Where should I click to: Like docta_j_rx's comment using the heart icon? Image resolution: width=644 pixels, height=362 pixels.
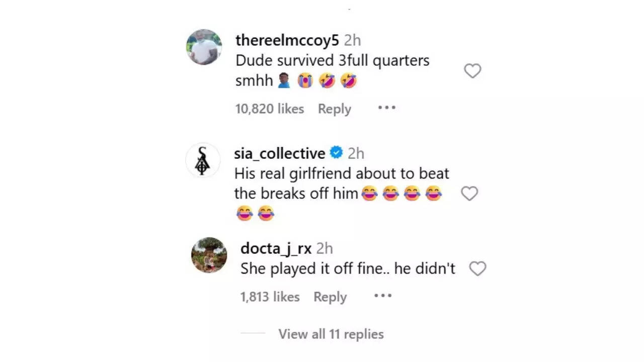click(x=477, y=268)
